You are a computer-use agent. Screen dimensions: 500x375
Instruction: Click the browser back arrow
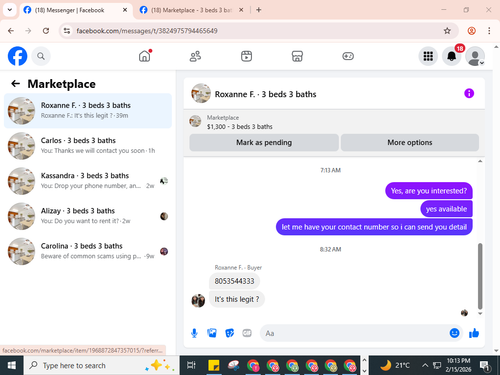click(11, 31)
